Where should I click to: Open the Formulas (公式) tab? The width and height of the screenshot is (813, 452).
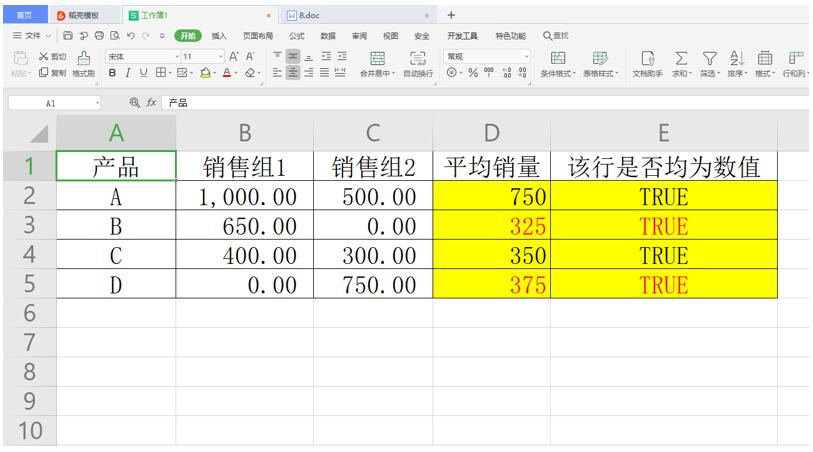(297, 36)
